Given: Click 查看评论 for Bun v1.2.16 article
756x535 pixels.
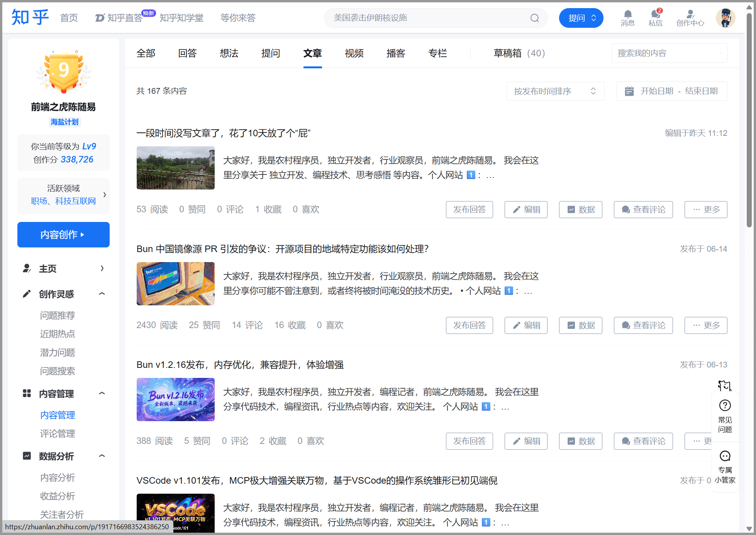Looking at the screenshot, I should point(643,441).
